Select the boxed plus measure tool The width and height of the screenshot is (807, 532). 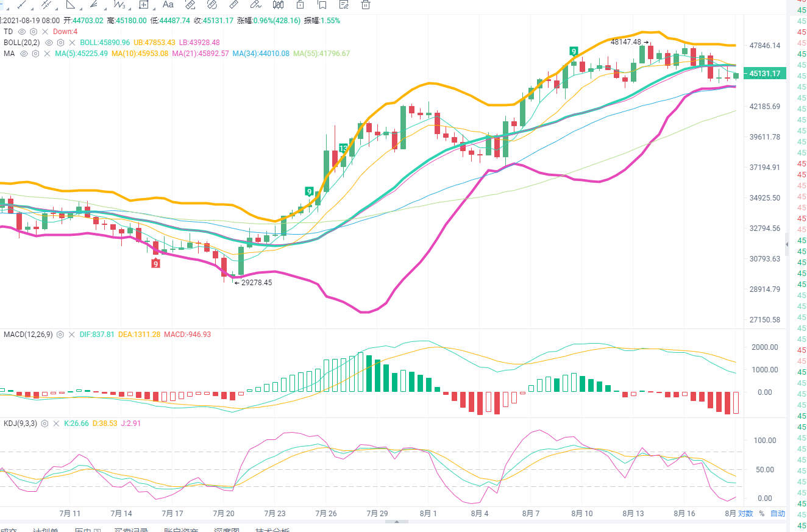click(144, 4)
